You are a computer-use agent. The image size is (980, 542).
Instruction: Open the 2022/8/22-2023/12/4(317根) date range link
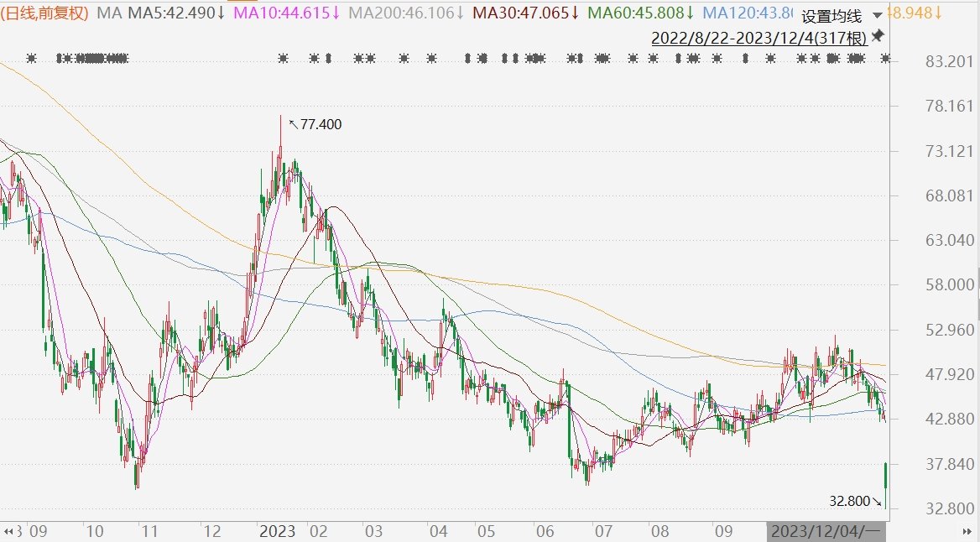point(759,38)
